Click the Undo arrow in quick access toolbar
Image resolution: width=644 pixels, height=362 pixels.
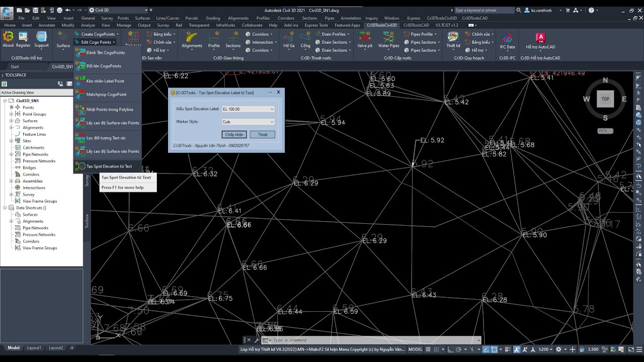pyautogui.click(x=68, y=10)
